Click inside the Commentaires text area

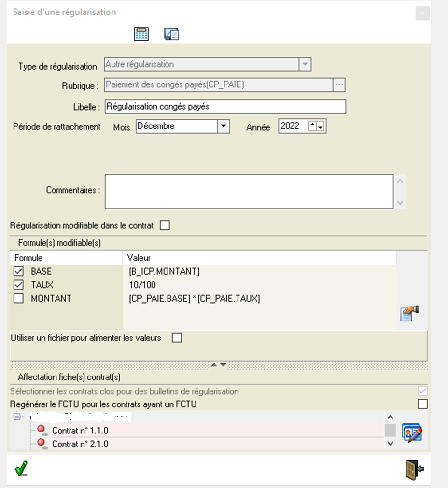(249, 191)
